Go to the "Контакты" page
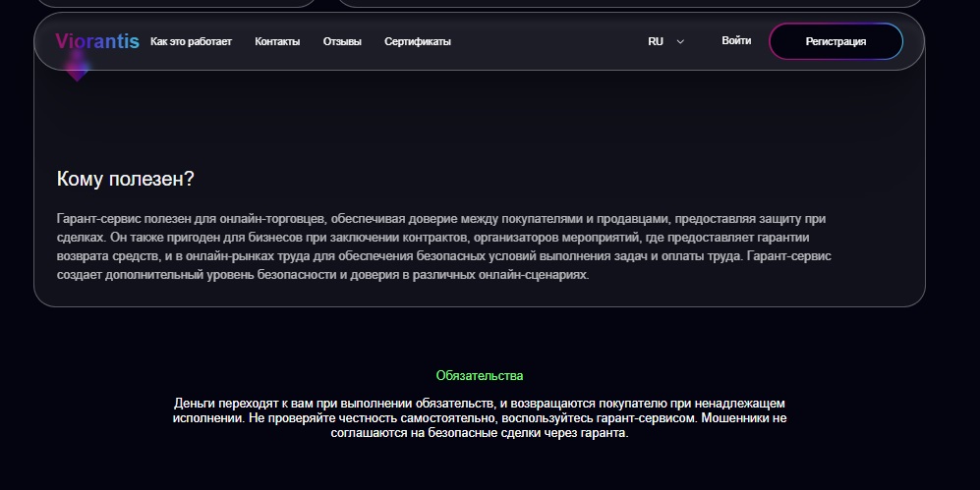The height and width of the screenshot is (490, 980). (x=277, y=41)
